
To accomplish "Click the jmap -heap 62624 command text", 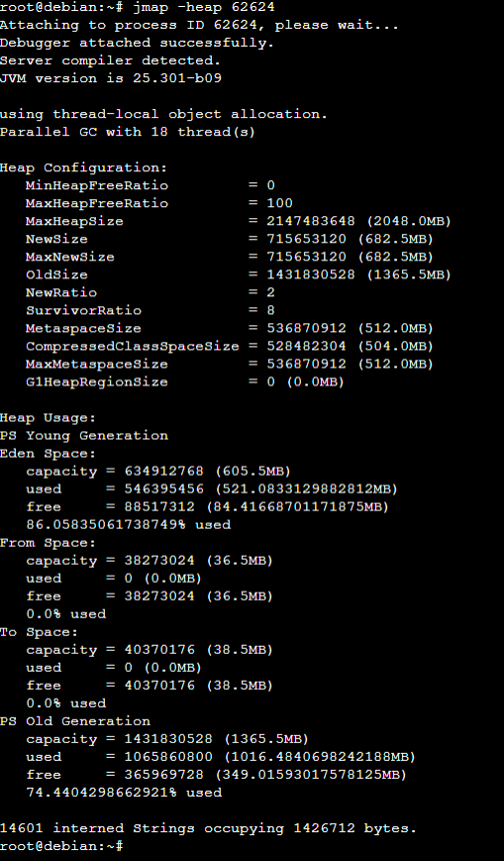I will (204, 8).
